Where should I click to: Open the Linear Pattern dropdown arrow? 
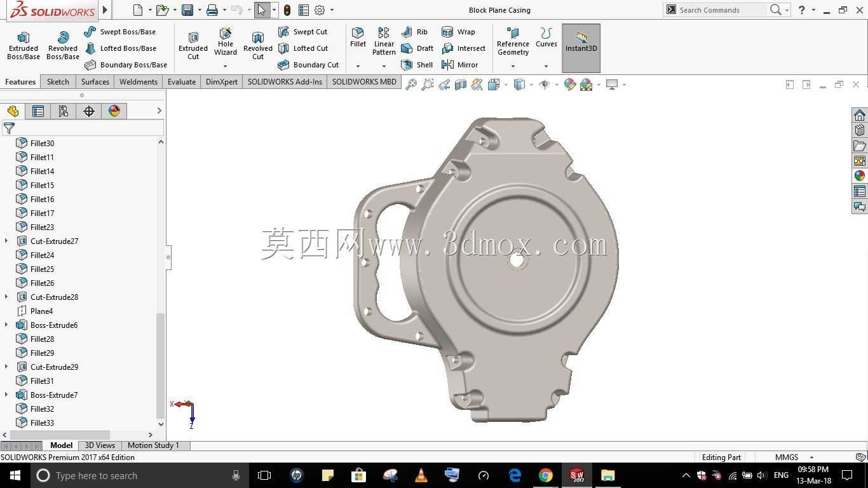pos(384,66)
